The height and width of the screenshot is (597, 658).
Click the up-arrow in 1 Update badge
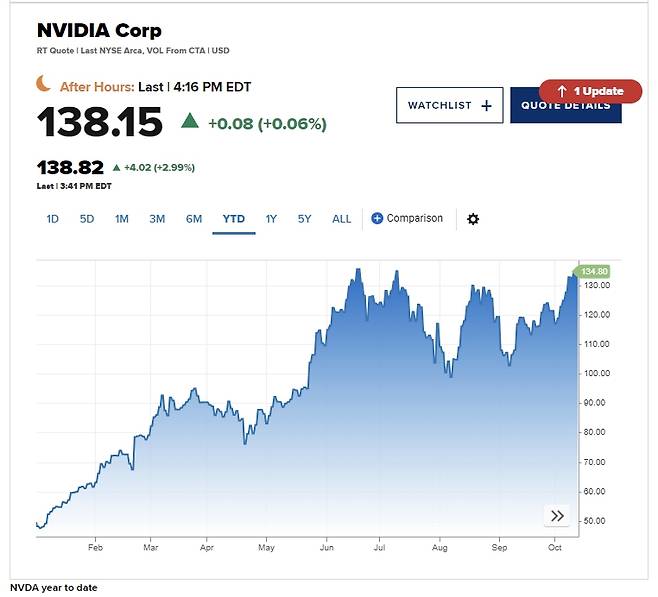562,91
